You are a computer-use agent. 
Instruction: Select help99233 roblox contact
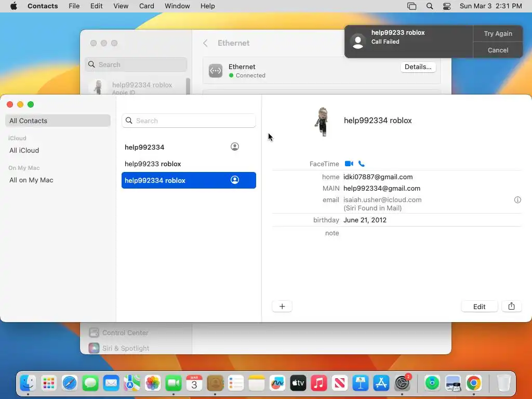click(189, 164)
